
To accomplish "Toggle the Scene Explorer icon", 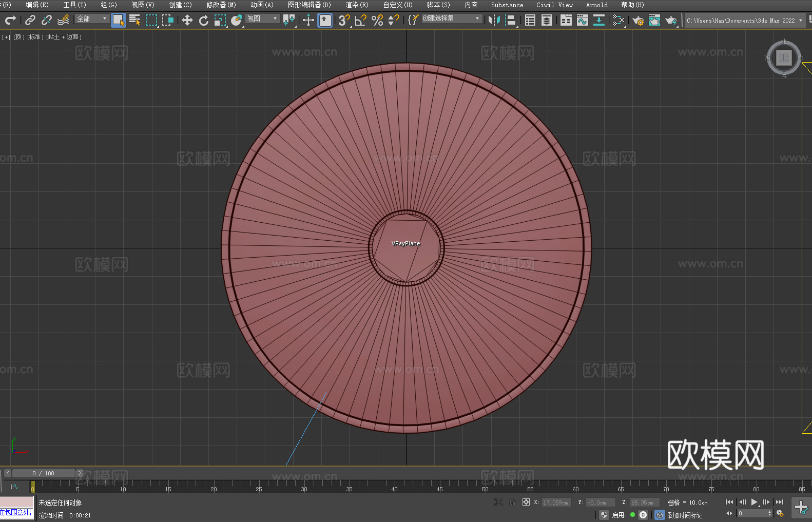I will (x=530, y=20).
